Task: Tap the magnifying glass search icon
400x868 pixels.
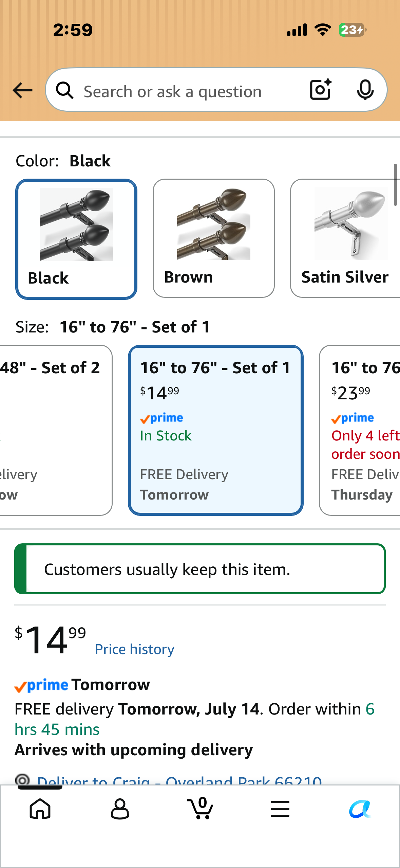Action: point(64,90)
